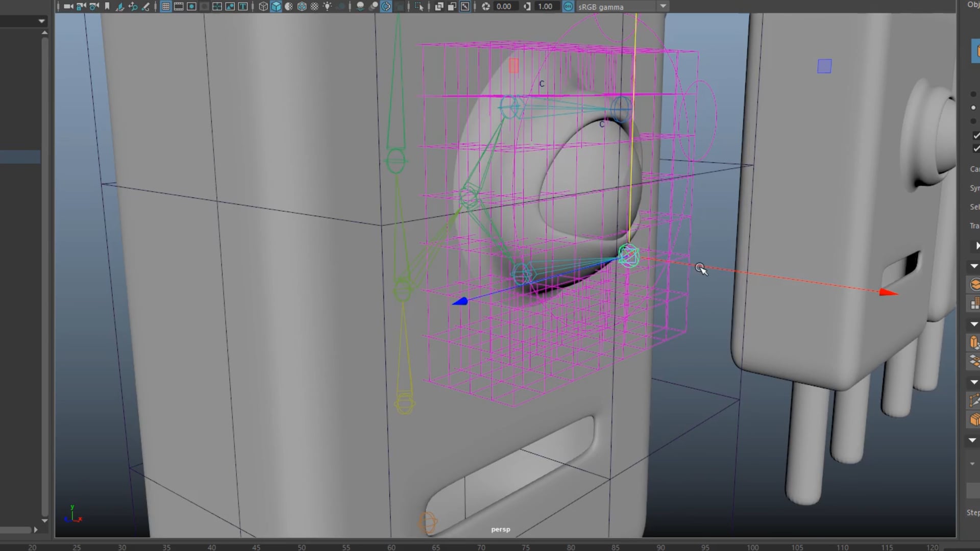Click the blue rig control box
Image resolution: width=980 pixels, height=551 pixels.
(x=824, y=66)
